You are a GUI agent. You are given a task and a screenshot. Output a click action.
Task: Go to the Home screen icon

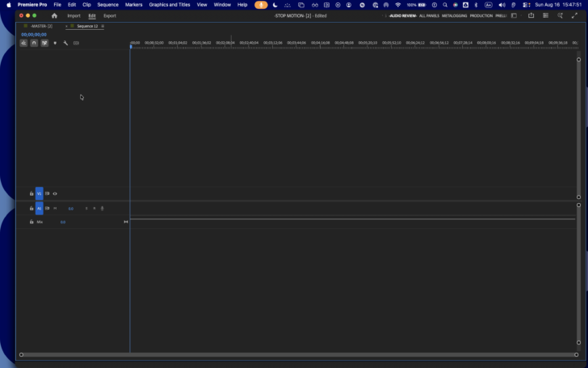54,16
